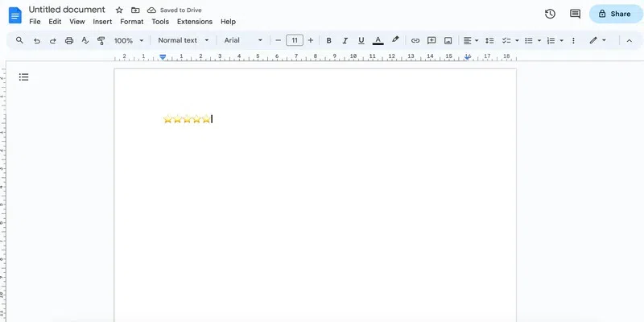This screenshot has width=644, height=322.
Task: Insert a checklist
Action: tap(506, 41)
